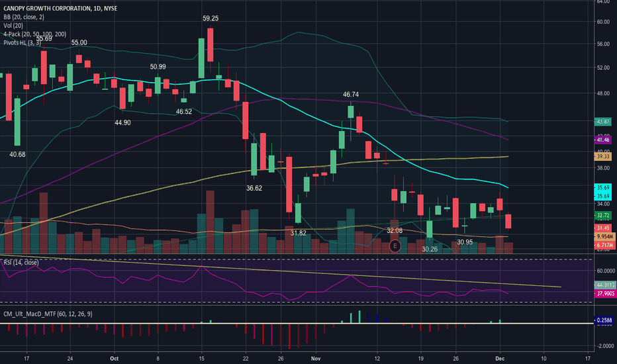Click the 0.2588 MACD value tag
Image resolution: width=617 pixels, height=364 pixels.
[603, 320]
